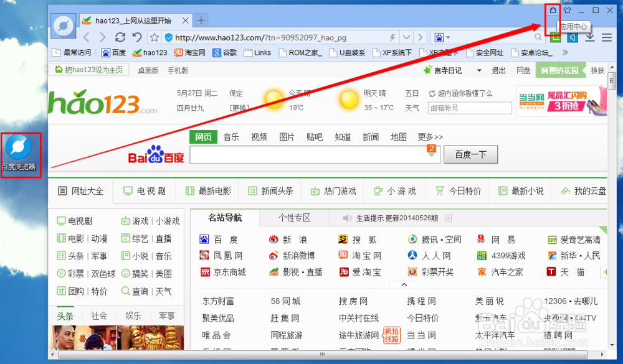Open the 最新电影 category

tap(208, 191)
